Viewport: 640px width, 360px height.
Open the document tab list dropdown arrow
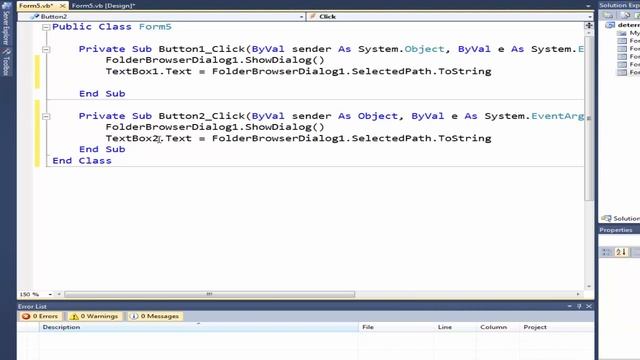(x=588, y=6)
